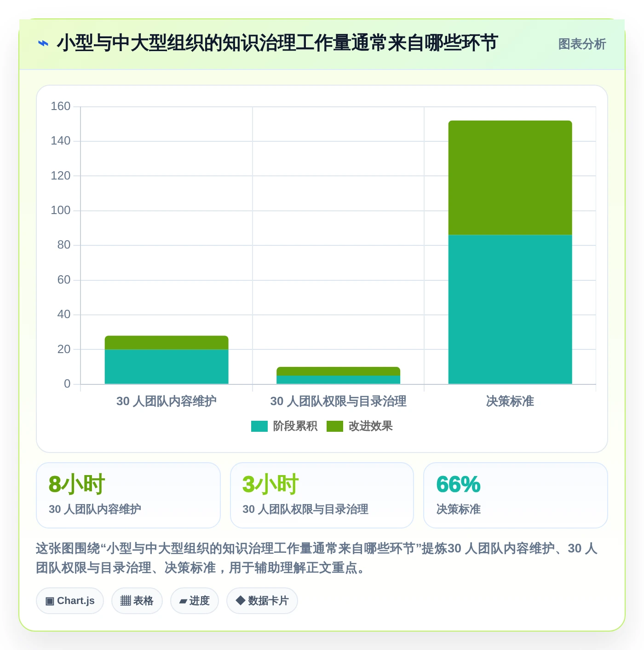
Task: Click the grid icon in the 表格 chip
Action: click(126, 601)
